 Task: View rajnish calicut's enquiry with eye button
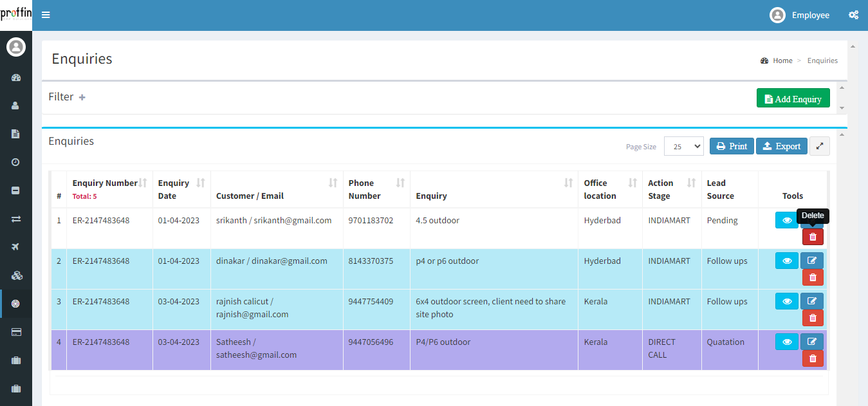(x=786, y=301)
